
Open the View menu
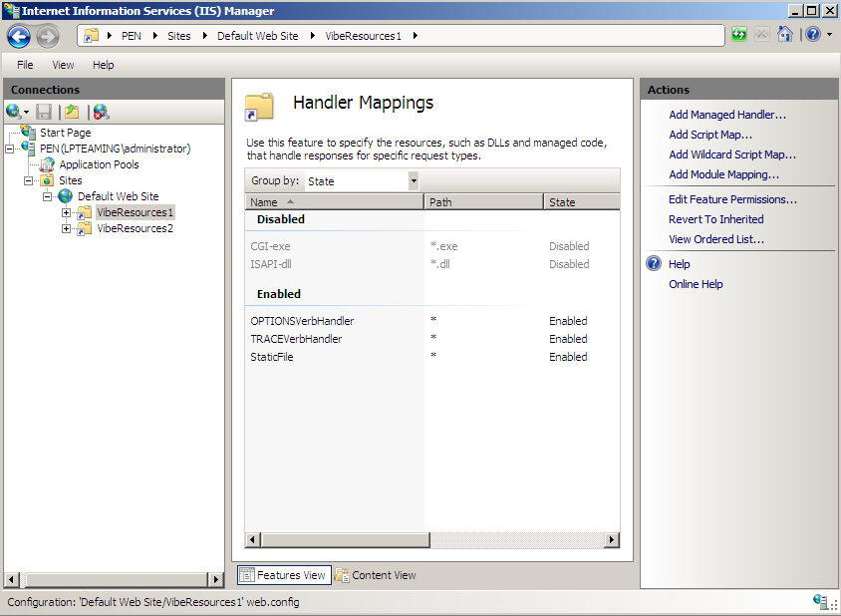tap(63, 65)
